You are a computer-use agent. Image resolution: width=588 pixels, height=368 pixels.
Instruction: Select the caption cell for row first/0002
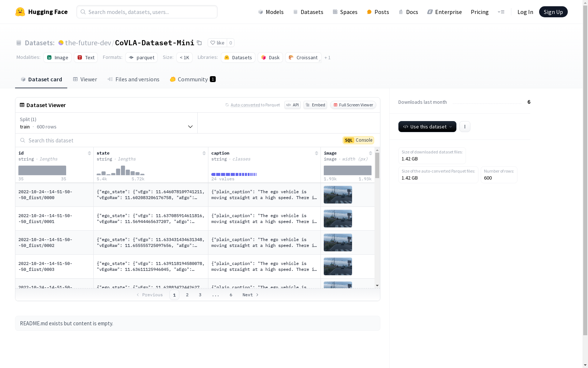pyautogui.click(x=264, y=243)
